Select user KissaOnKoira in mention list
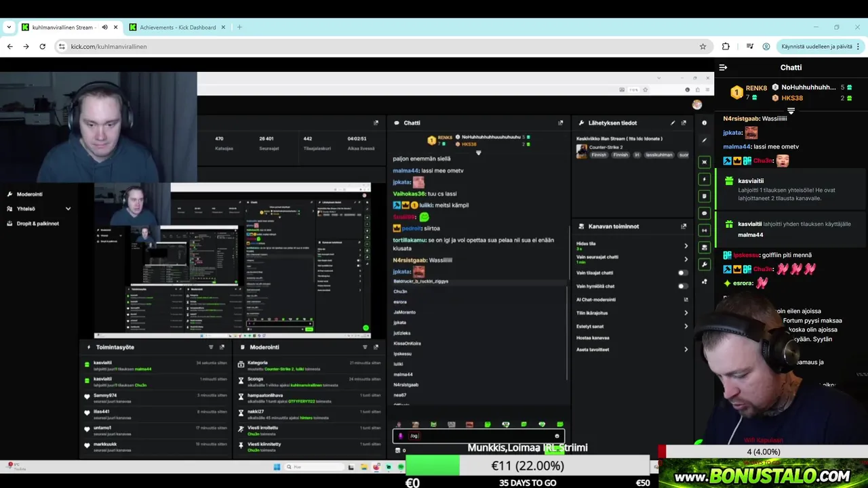 click(408, 343)
